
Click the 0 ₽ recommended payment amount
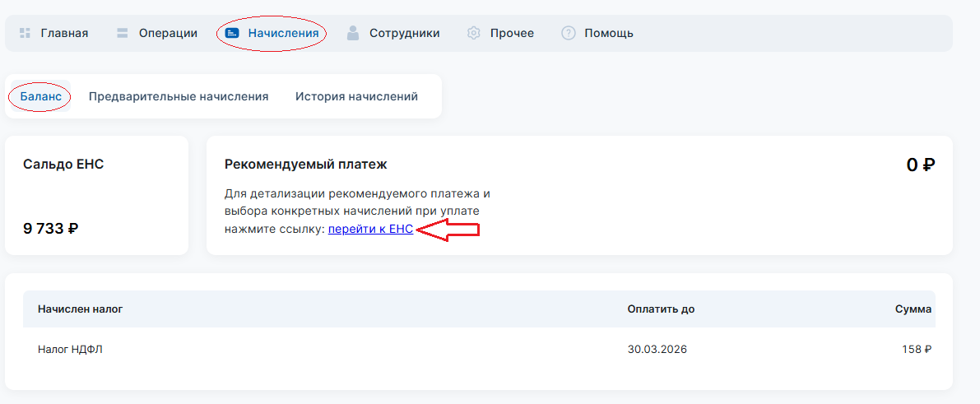tap(921, 165)
